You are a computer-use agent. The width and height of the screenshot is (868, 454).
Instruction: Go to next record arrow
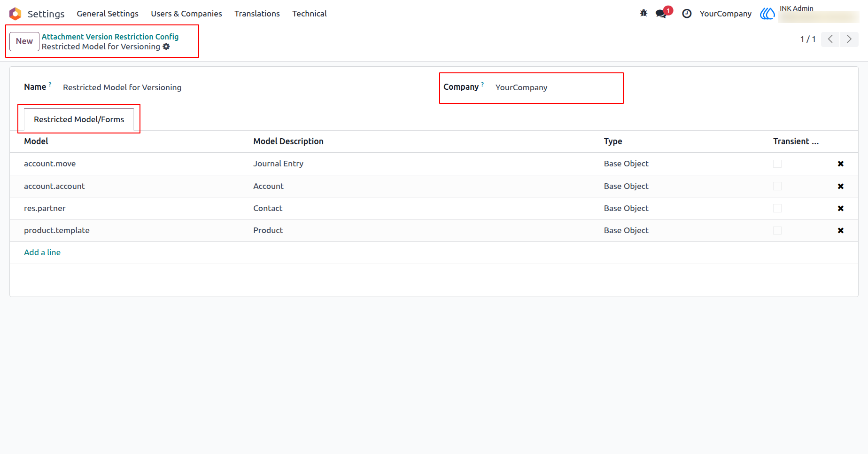pyautogui.click(x=849, y=39)
